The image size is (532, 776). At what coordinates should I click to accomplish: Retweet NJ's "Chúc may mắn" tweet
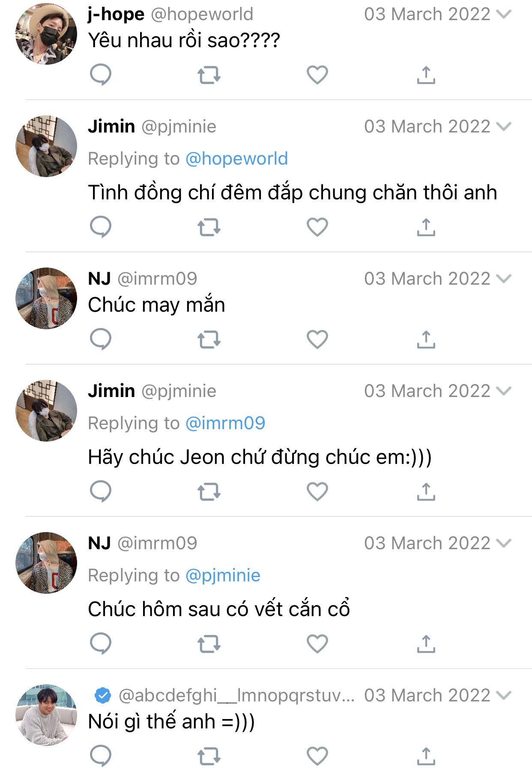coord(209,340)
